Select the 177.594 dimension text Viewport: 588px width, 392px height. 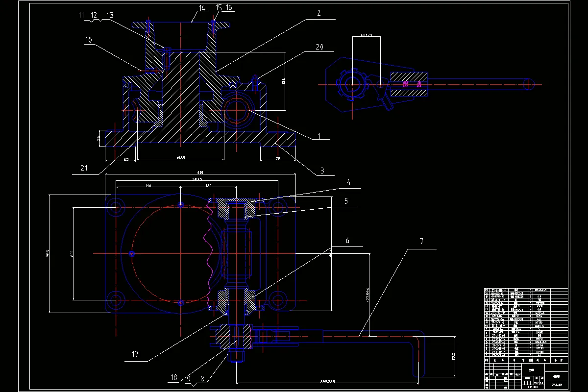(368, 295)
